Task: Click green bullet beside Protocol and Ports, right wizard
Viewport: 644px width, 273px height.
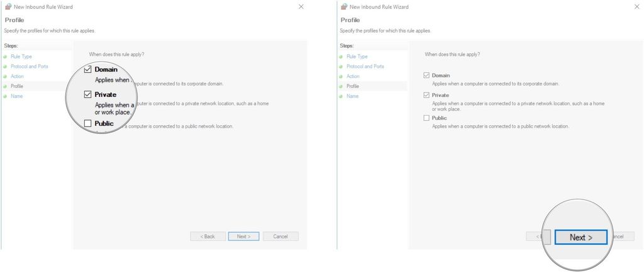Action: coord(341,67)
